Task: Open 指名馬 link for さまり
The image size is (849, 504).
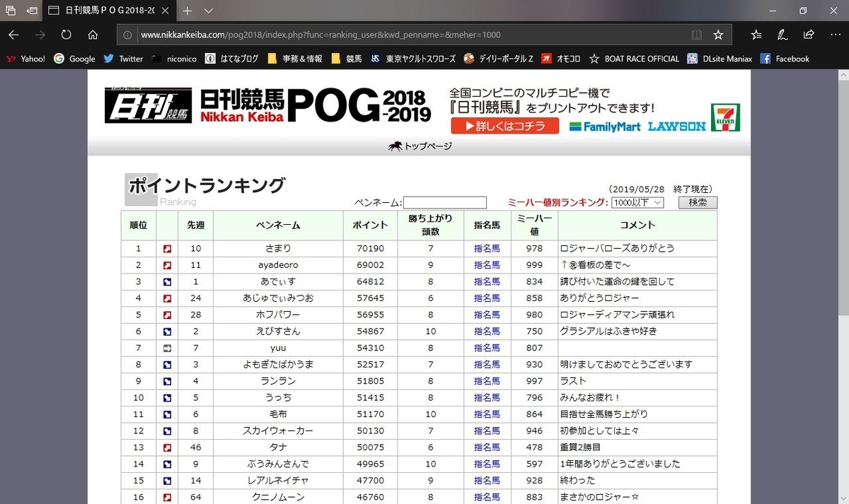Action: tap(487, 249)
